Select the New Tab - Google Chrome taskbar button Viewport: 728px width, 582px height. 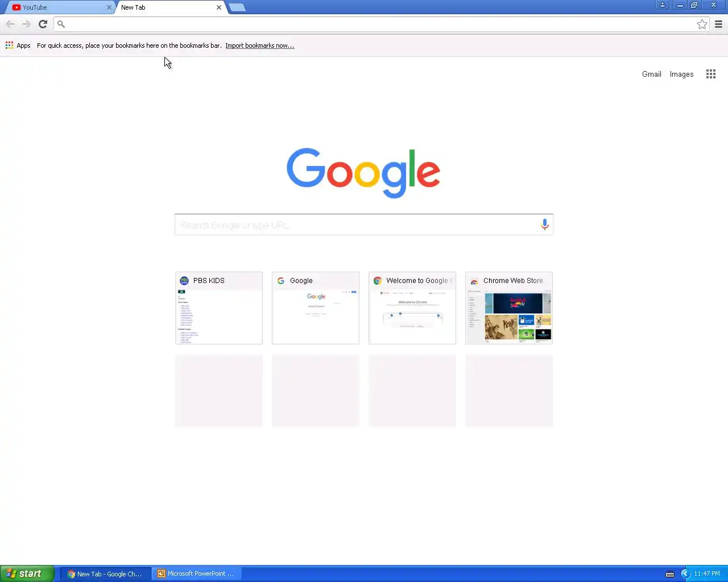[x=106, y=573]
